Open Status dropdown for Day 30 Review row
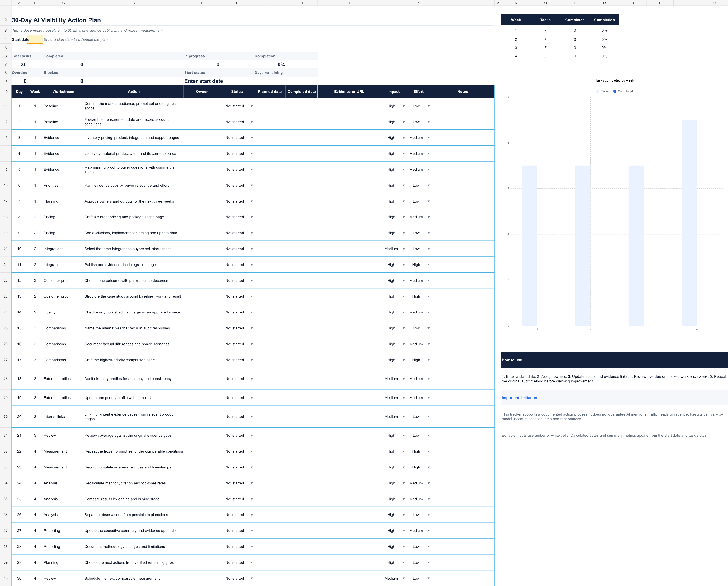This screenshot has height=586, width=728. [x=251, y=578]
